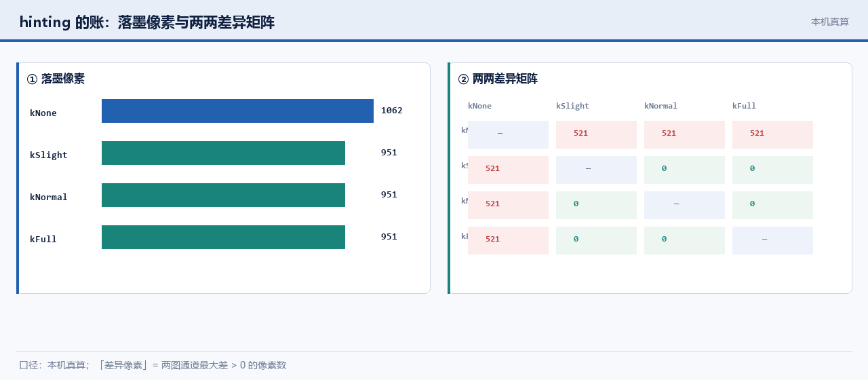
Task: Click the page title "hinting 的账：落墨像素与两两差异矩阵"
Action: (146, 22)
